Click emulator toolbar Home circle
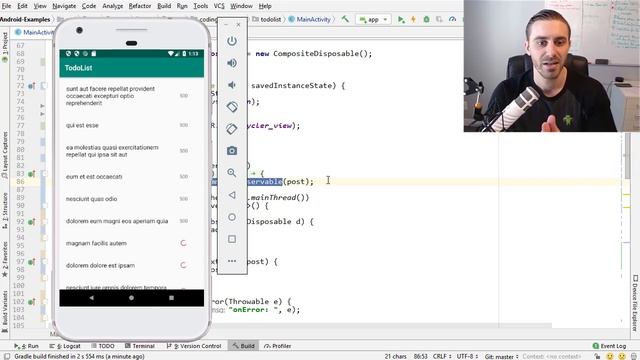640x360 pixels. (x=232, y=217)
